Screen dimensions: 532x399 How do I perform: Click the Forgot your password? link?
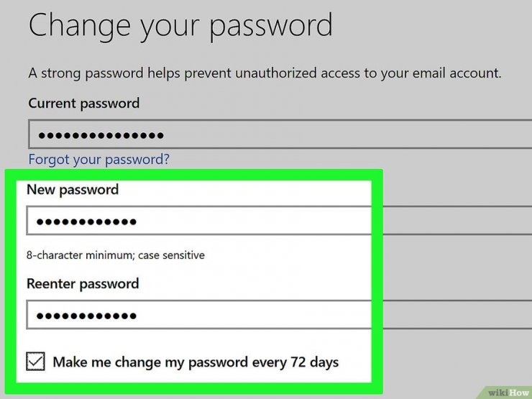tap(98, 160)
